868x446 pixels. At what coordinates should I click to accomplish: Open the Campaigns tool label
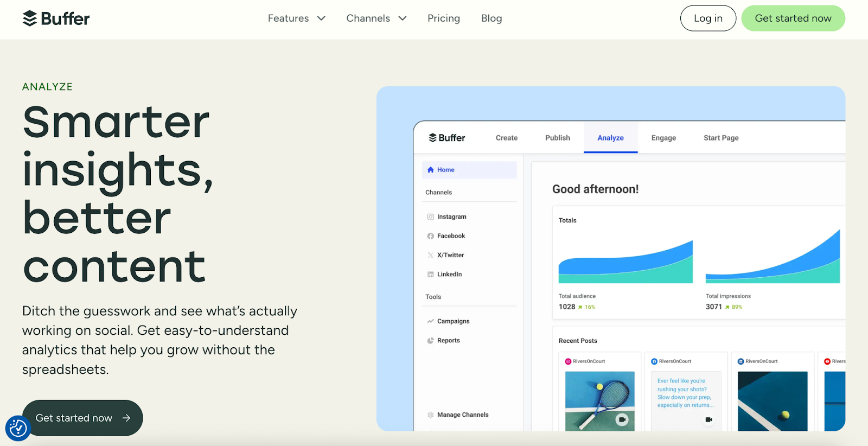(x=454, y=321)
